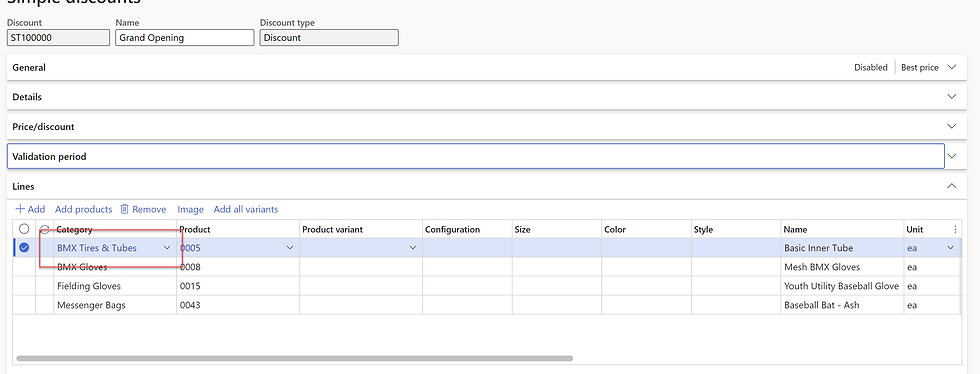The image size is (980, 374).
Task: Expand the Details section
Action: (x=952, y=97)
